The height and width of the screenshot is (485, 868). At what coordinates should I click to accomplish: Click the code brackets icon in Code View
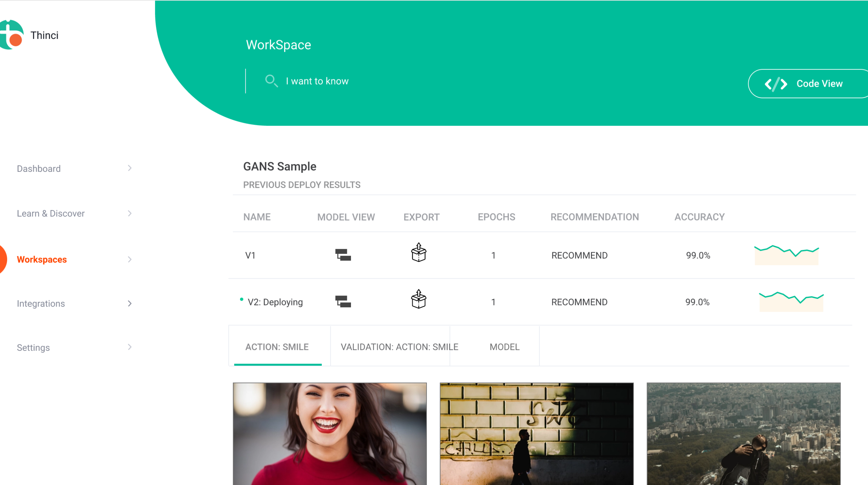pyautogui.click(x=776, y=84)
